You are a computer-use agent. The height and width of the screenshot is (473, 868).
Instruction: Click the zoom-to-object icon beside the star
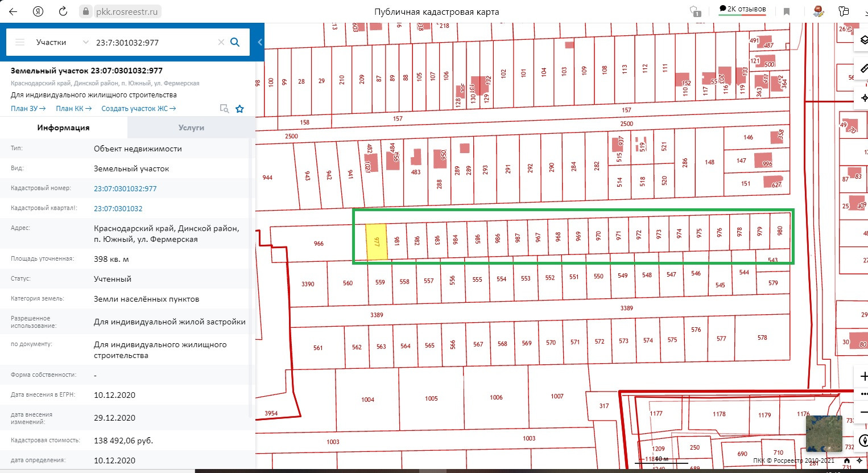pos(224,109)
